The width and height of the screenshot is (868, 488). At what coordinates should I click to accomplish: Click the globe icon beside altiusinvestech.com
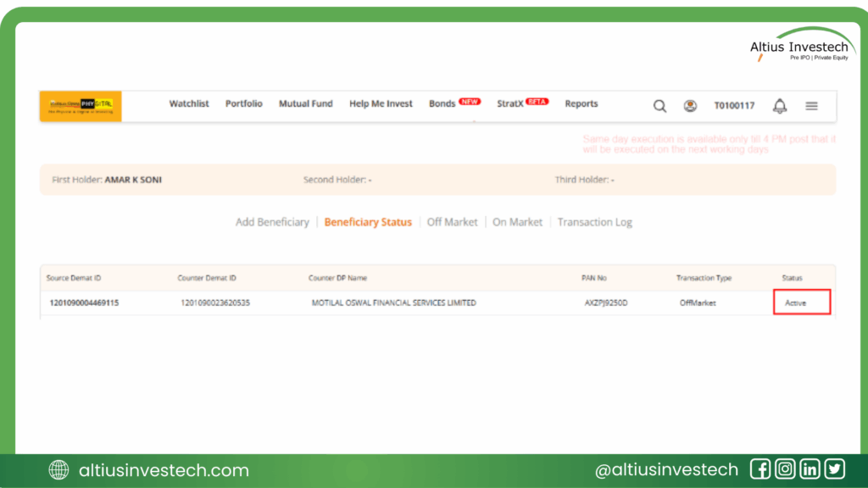click(x=58, y=470)
